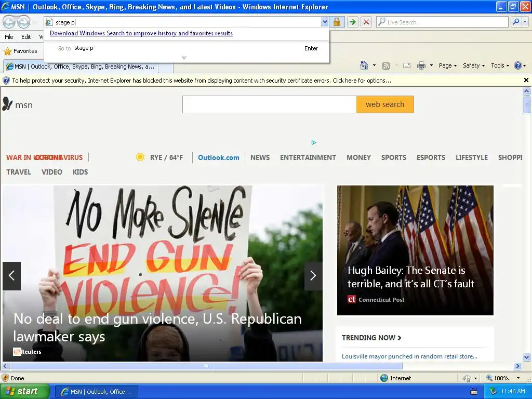Click the Windows Start button
Image resolution: width=532 pixels, height=399 pixels.
[24, 392]
